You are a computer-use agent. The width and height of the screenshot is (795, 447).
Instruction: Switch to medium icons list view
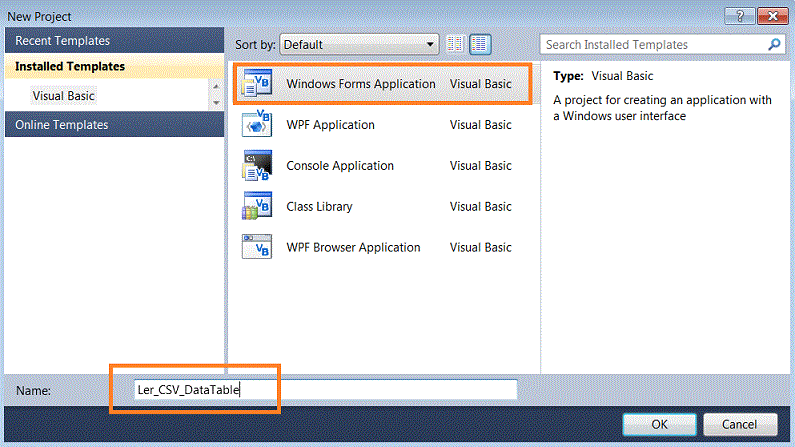pos(480,45)
